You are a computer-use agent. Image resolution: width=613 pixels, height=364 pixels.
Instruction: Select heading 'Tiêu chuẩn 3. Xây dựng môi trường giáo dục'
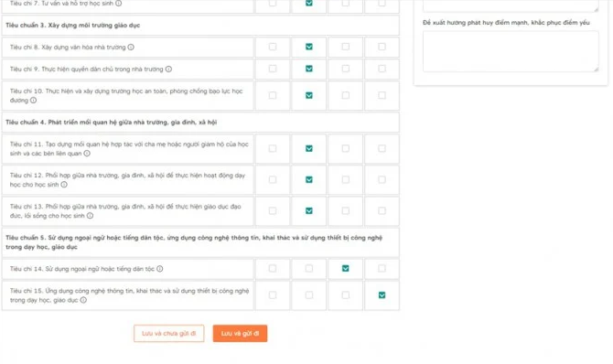coord(72,25)
